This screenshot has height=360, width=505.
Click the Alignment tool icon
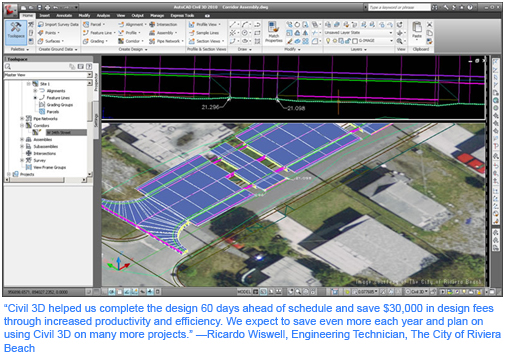pyautogui.click(x=121, y=24)
